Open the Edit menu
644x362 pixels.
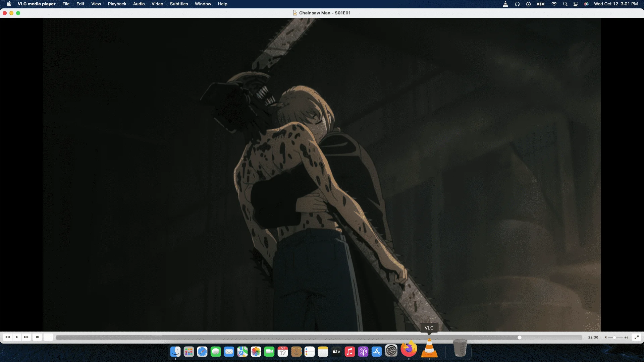coord(80,4)
